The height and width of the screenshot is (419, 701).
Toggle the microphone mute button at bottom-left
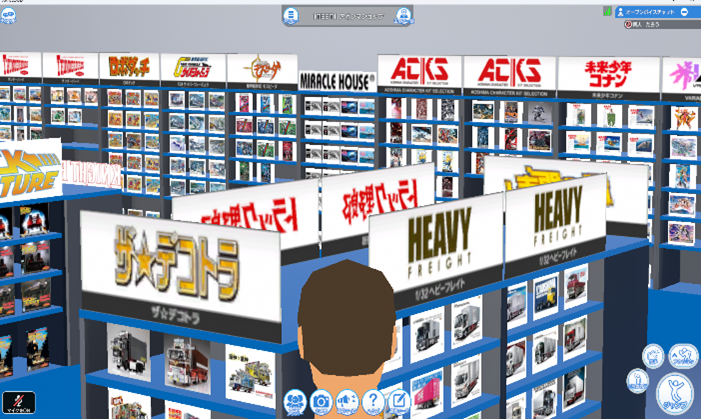[18, 402]
